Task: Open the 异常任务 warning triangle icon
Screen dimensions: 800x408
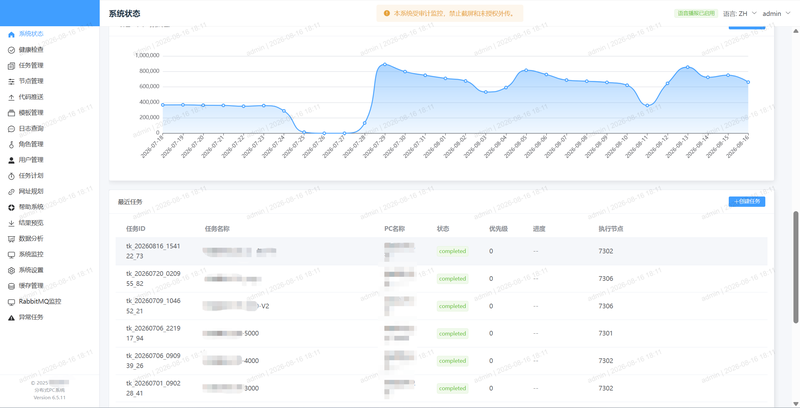Action: pyautogui.click(x=11, y=317)
